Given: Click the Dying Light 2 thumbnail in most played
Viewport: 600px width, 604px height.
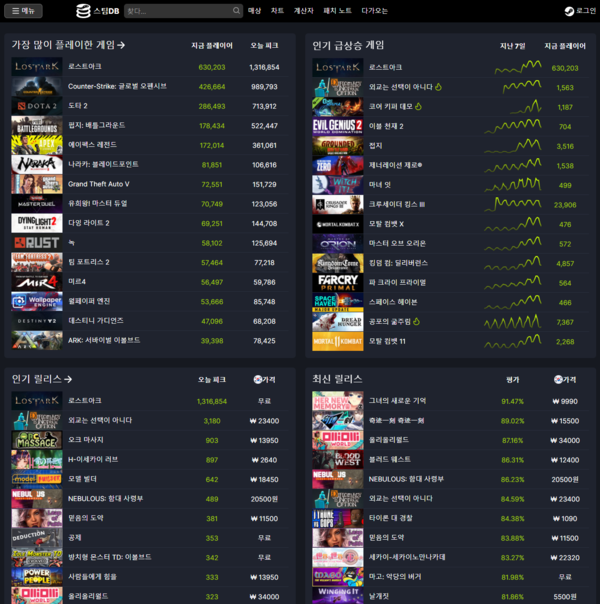Looking at the screenshot, I should 37,223.
